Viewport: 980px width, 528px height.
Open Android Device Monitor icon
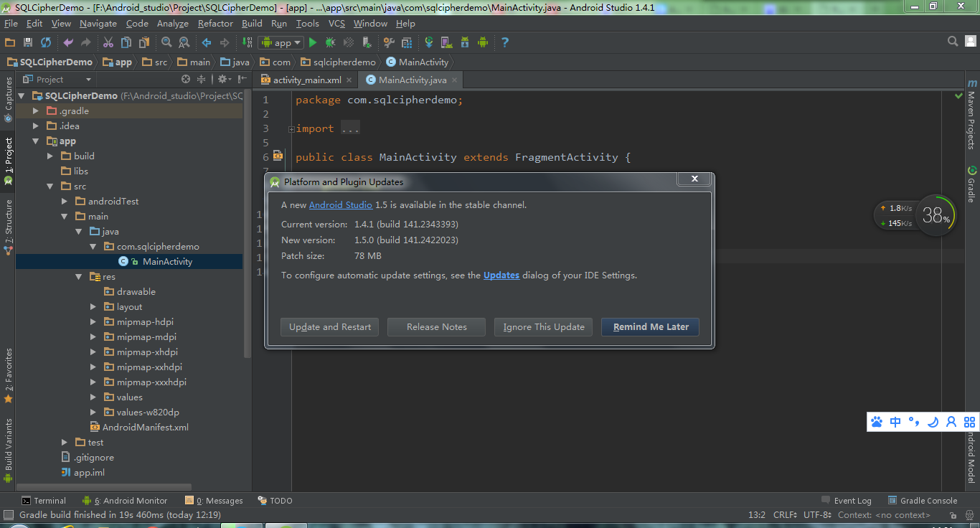[482, 42]
